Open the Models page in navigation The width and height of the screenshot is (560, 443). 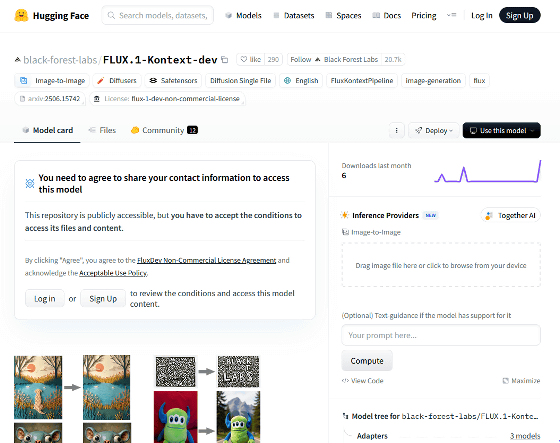pos(244,16)
